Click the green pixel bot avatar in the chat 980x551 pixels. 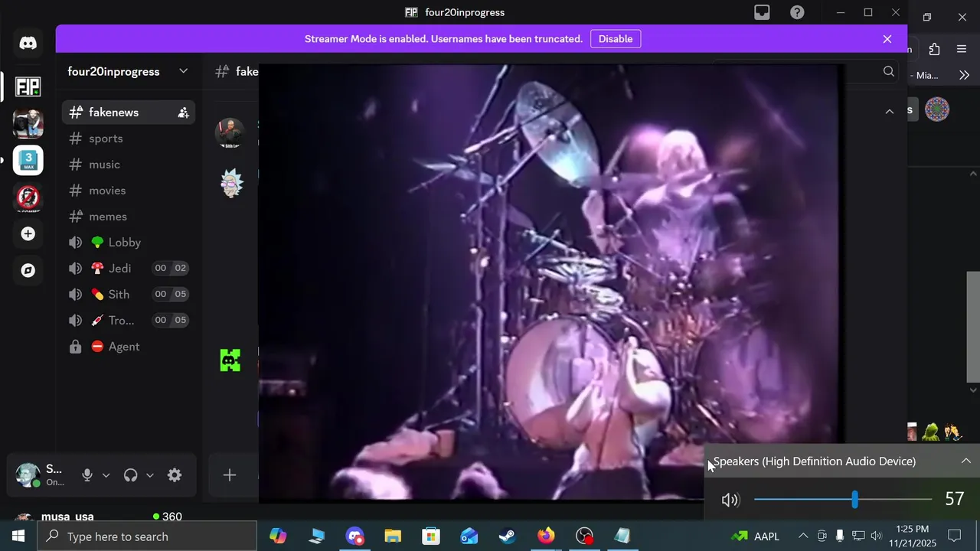click(x=230, y=360)
